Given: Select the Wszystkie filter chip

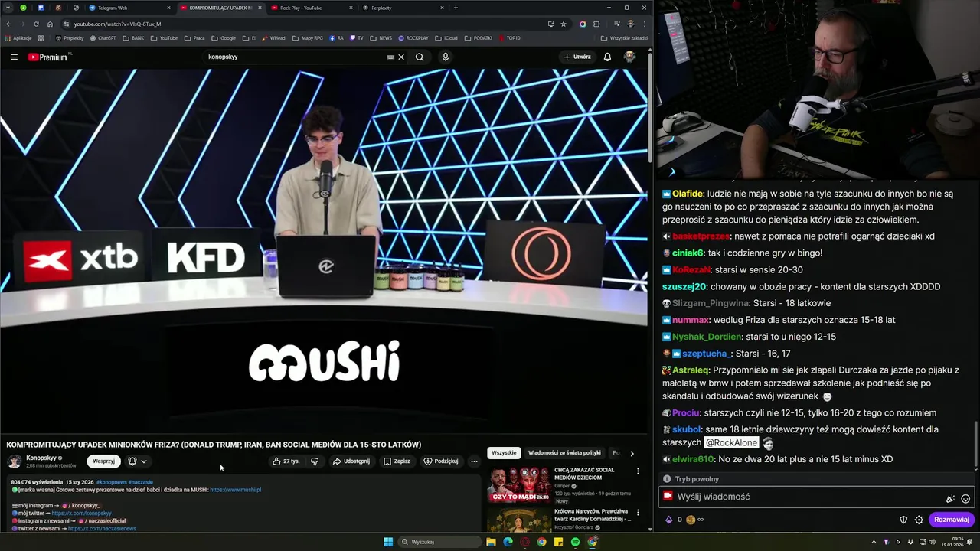Looking at the screenshot, I should [504, 453].
